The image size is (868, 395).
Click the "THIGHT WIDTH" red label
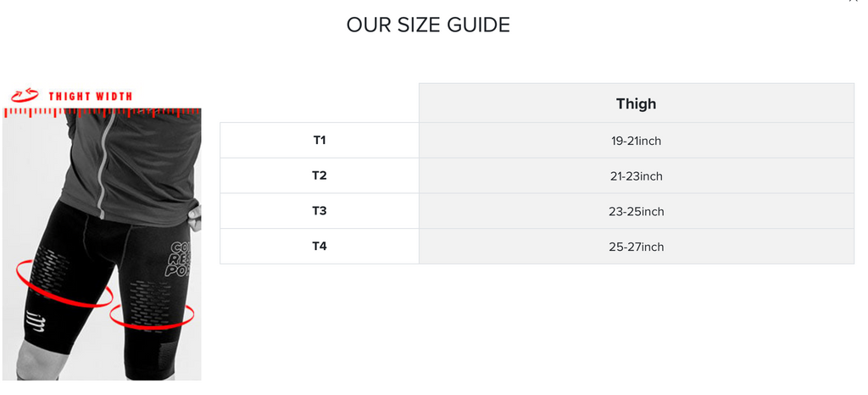pyautogui.click(x=90, y=97)
